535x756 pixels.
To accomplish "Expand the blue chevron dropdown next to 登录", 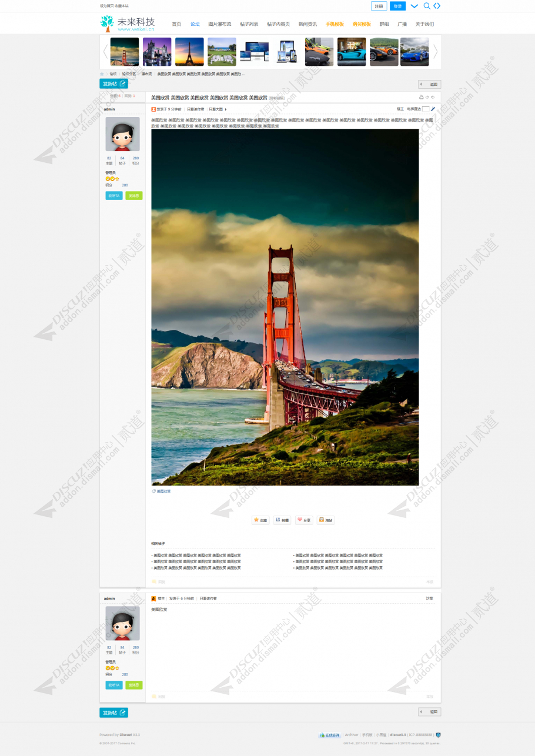I will 414,6.
